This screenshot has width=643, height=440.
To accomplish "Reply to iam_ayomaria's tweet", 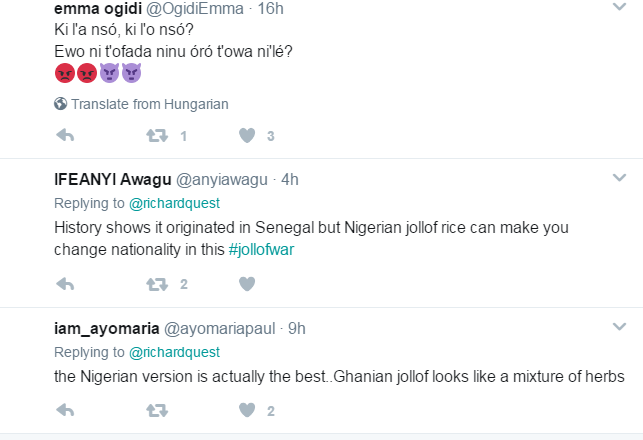I will [65, 410].
